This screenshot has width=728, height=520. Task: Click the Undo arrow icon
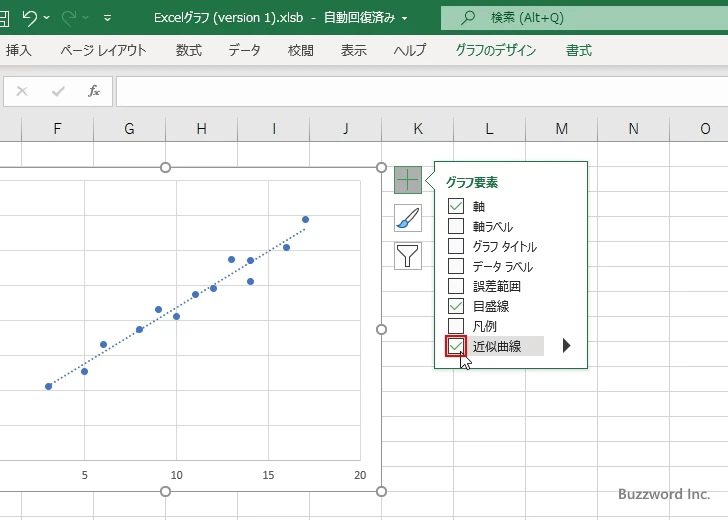(x=29, y=17)
